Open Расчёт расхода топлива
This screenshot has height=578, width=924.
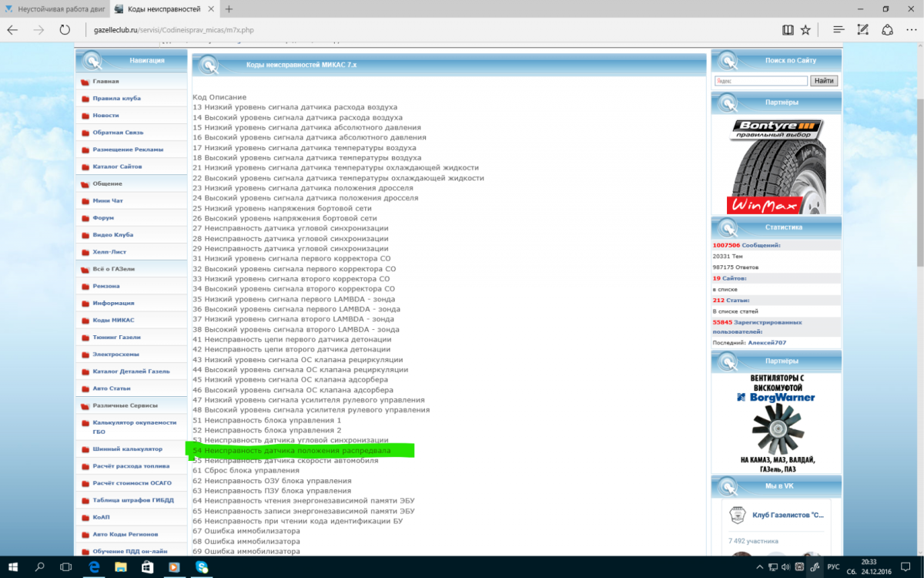tap(131, 465)
